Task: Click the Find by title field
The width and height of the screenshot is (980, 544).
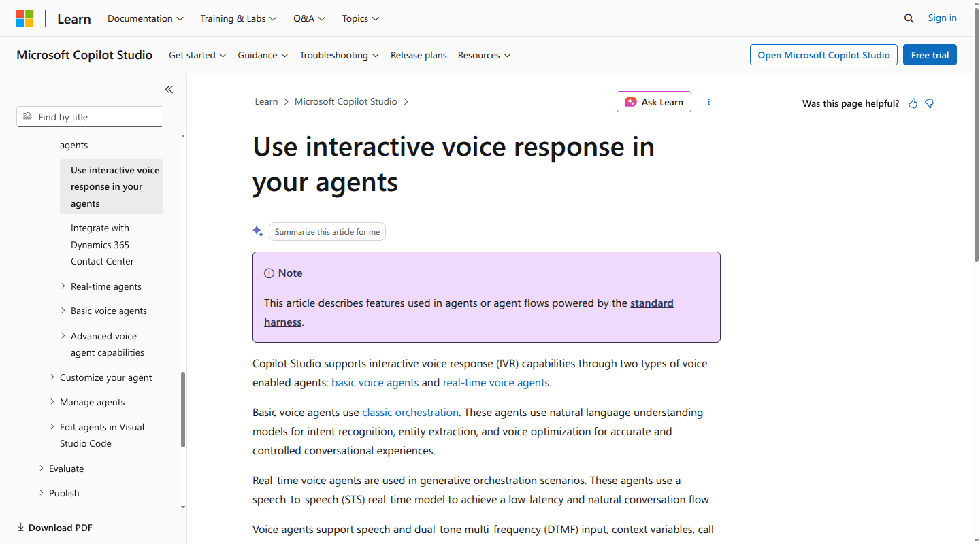Action: (90, 117)
